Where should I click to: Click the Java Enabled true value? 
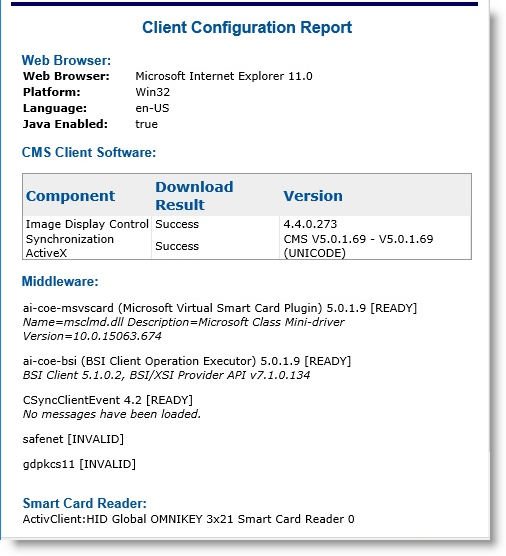146,124
